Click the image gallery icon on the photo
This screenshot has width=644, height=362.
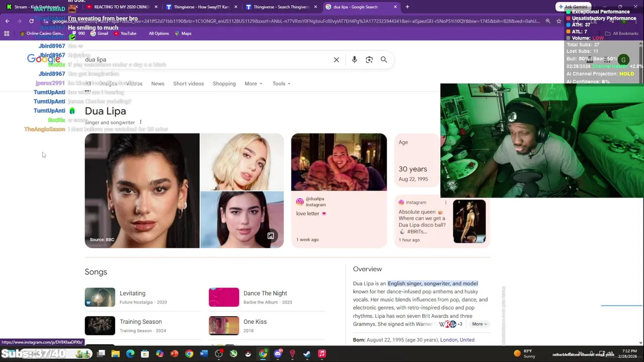click(x=271, y=236)
